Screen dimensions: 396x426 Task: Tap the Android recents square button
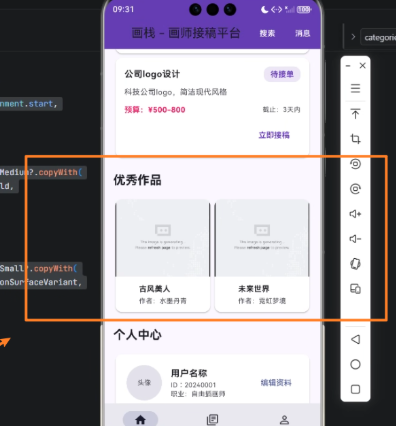(x=355, y=389)
